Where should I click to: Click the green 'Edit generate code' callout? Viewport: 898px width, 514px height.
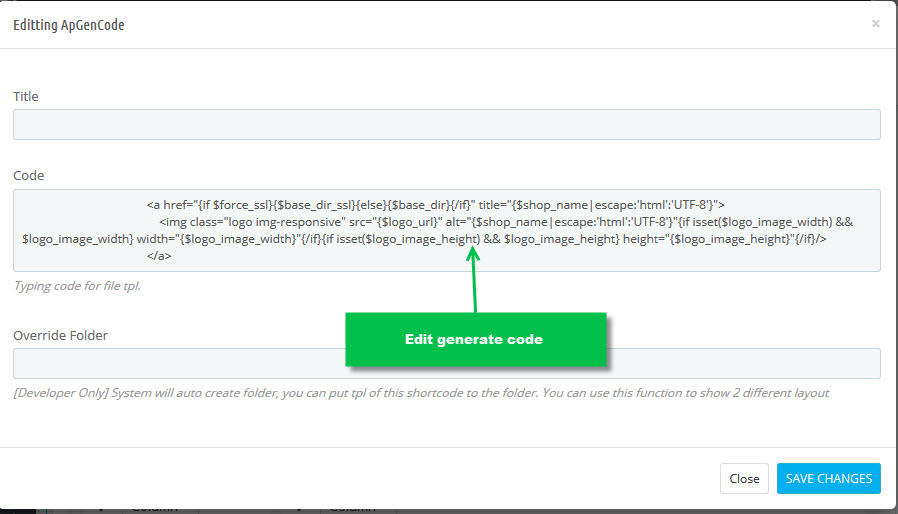(475, 339)
